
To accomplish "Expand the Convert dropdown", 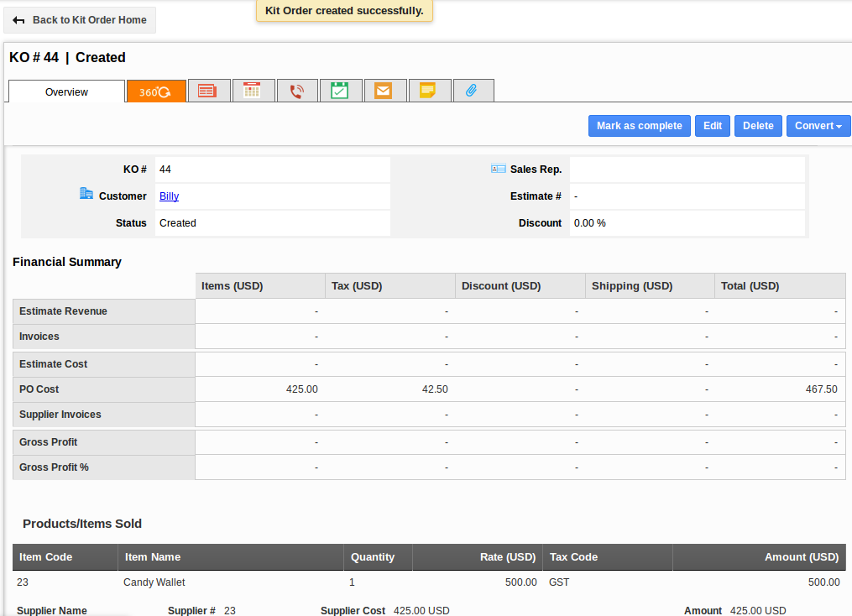I will (x=818, y=125).
